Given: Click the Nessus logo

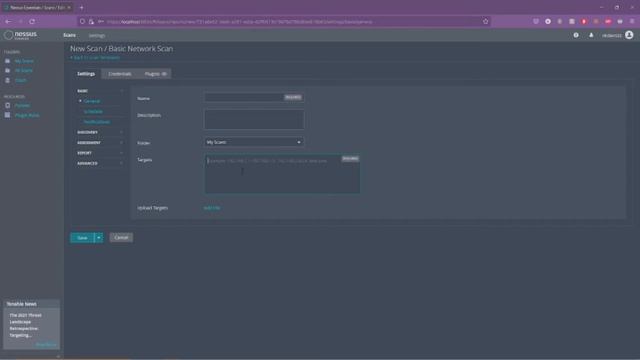Looking at the screenshot, I should (x=20, y=35).
